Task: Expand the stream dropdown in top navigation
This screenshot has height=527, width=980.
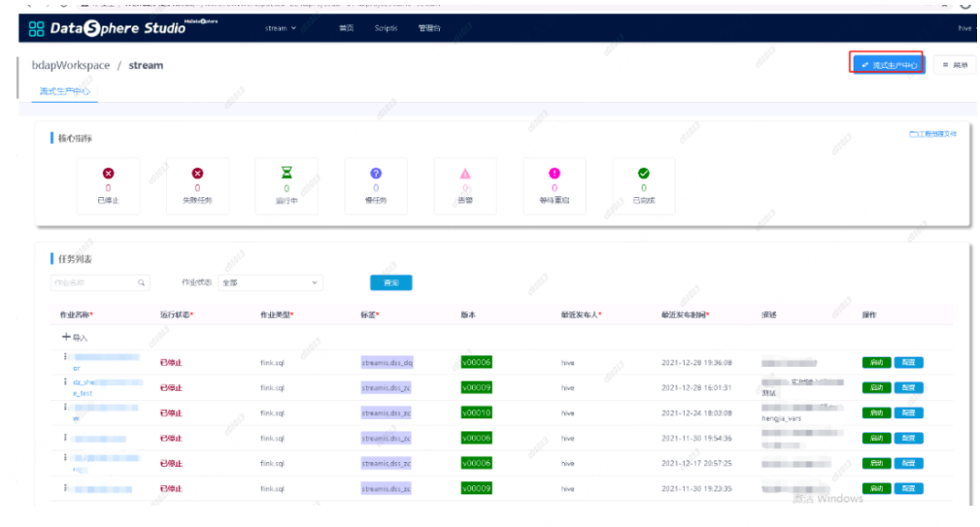Action: [x=280, y=28]
